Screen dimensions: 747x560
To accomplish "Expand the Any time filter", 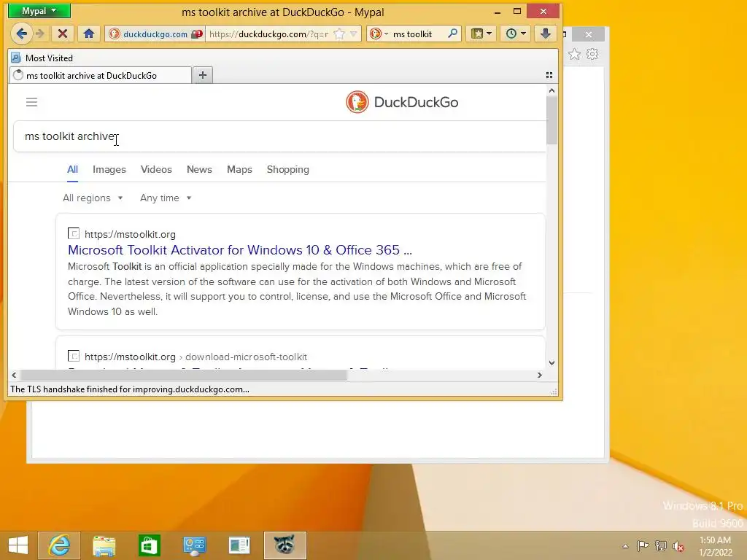I will [166, 198].
